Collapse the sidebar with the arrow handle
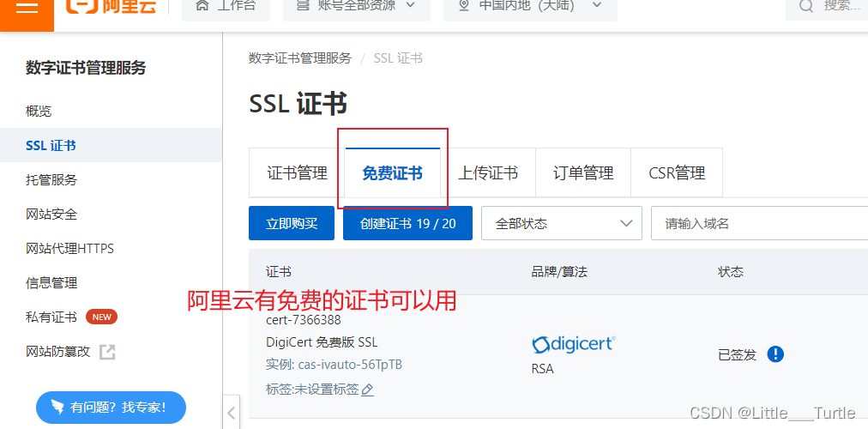This screenshot has width=868, height=429. tap(232, 413)
